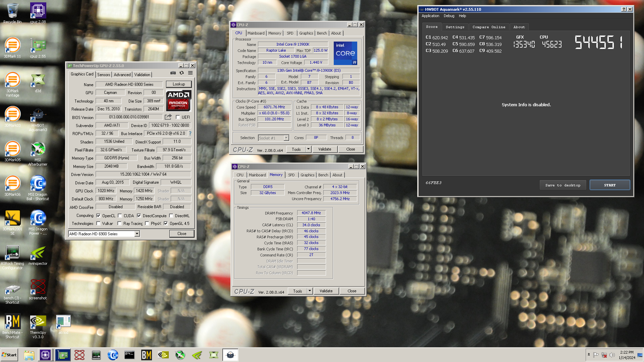The width and height of the screenshot is (644, 362).
Task: Switch to Settings tab in Aquamark
Action: pyautogui.click(x=455, y=27)
